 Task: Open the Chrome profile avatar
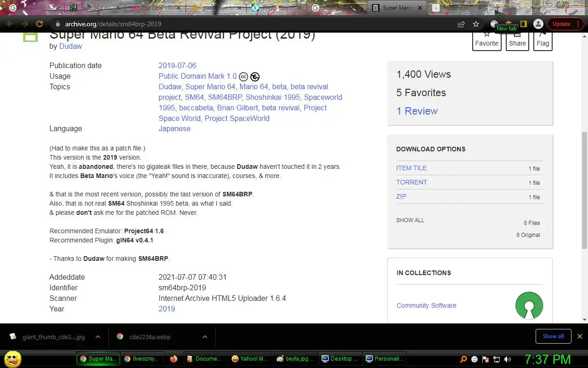coord(538,24)
